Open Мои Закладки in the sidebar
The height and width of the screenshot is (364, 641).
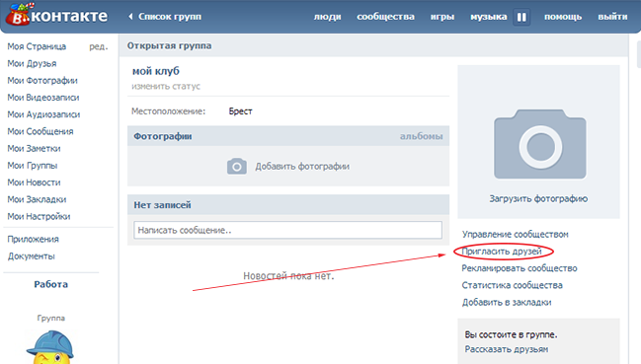coord(37,199)
